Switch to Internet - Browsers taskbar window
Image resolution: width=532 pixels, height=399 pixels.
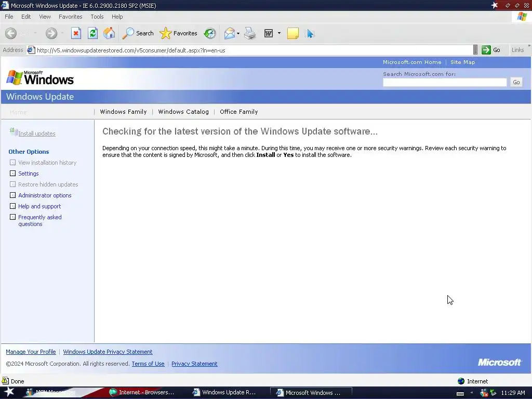pos(142,393)
